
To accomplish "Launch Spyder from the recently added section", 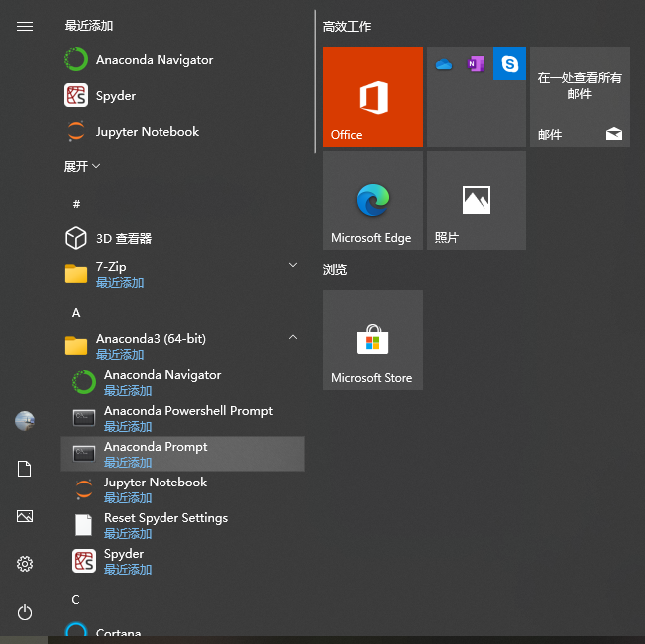I will click(x=182, y=96).
